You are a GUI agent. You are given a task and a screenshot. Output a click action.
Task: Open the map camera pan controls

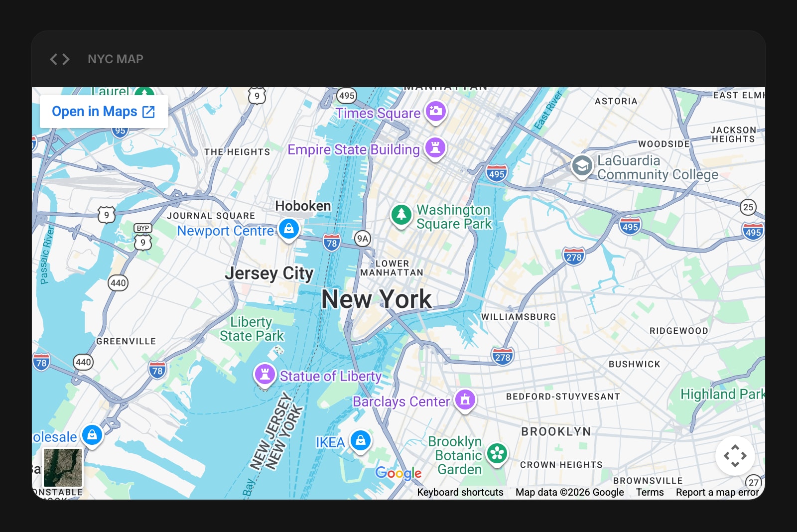tap(735, 456)
